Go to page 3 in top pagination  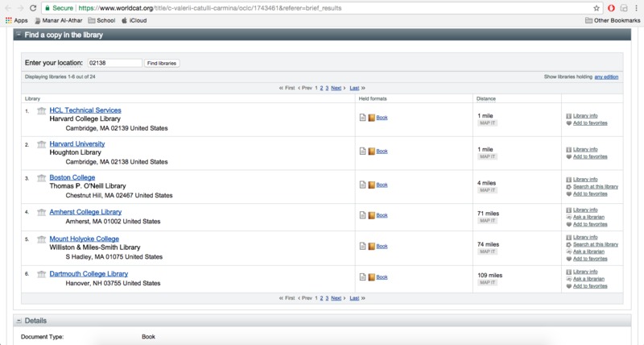pos(327,88)
